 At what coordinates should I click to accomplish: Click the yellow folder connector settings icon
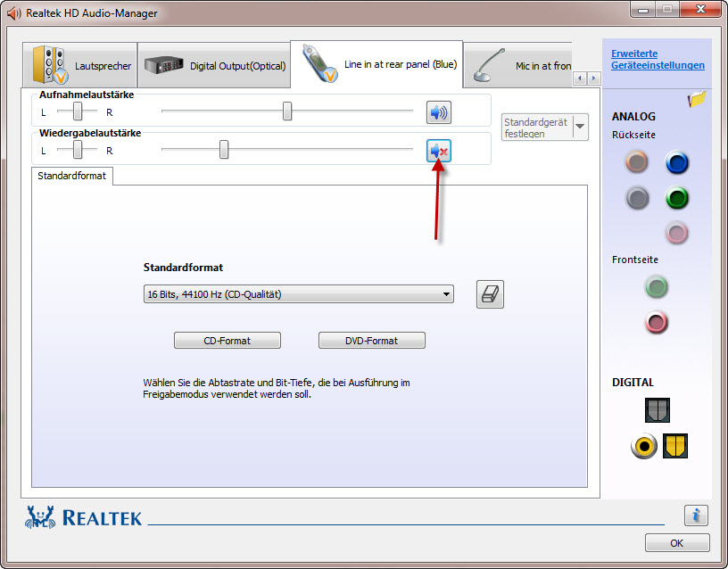click(x=697, y=99)
